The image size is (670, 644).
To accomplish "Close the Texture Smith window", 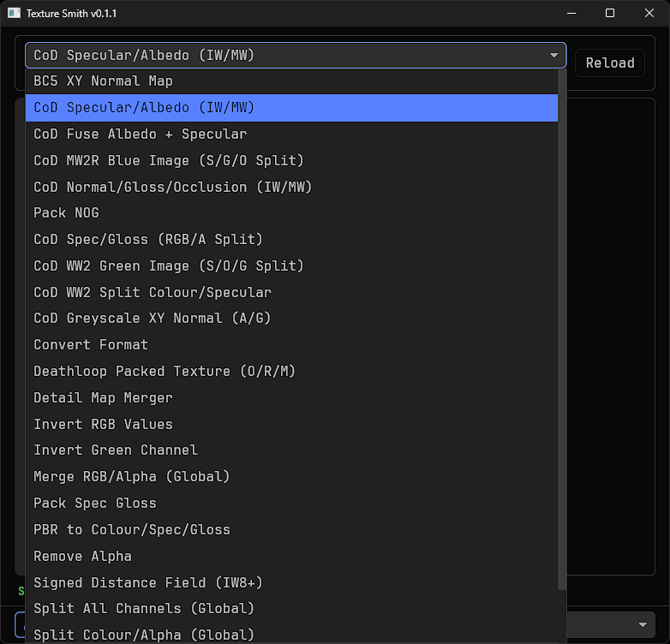I will point(649,13).
